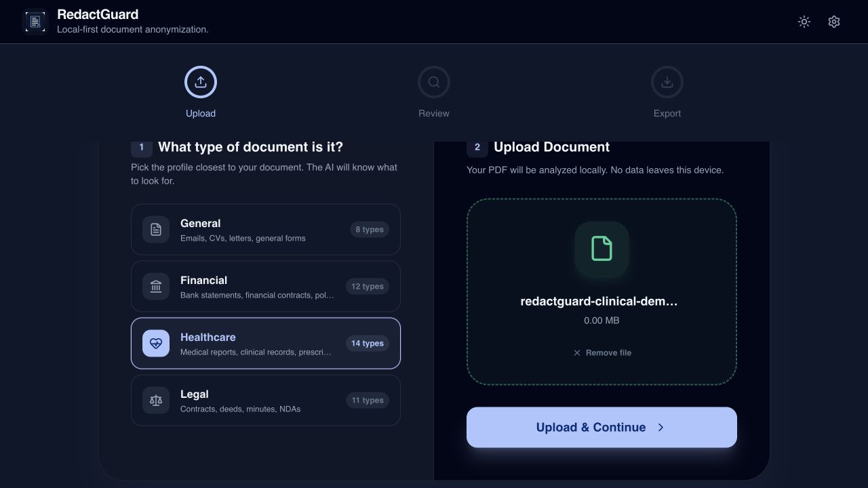Click the 0.00 MB file size
Image resolution: width=868 pixels, height=488 pixels.
pyautogui.click(x=601, y=320)
